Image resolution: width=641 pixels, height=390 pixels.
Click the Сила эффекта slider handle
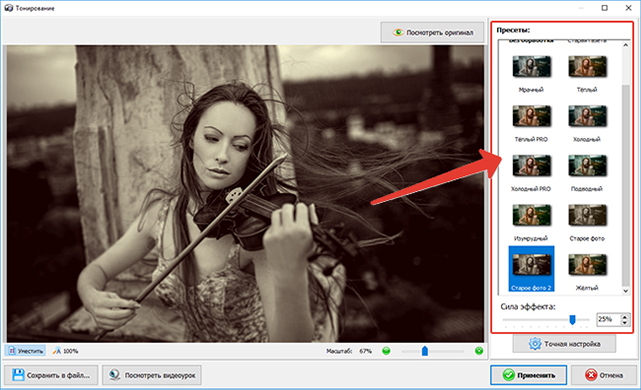(x=572, y=320)
